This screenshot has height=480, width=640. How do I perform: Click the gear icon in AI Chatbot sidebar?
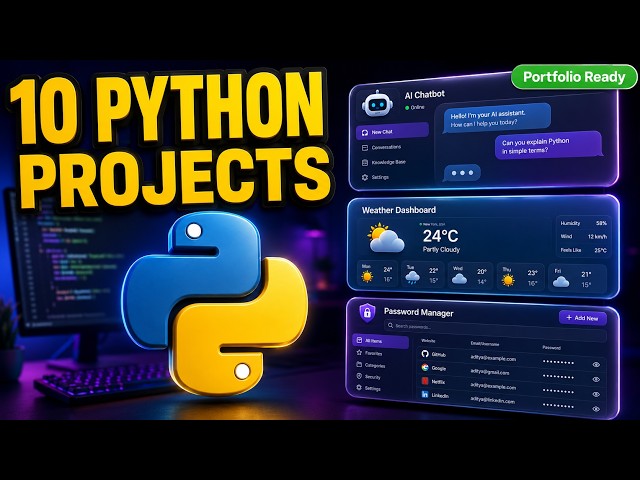[364, 177]
